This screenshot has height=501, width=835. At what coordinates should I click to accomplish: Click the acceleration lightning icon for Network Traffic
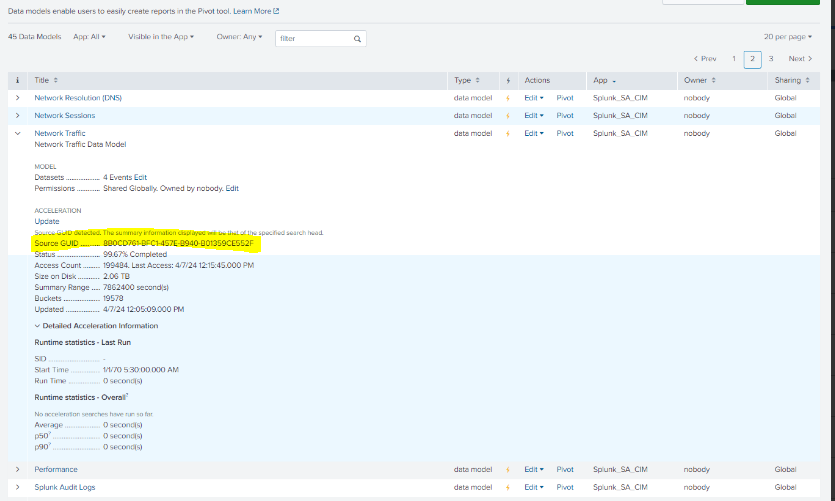[x=508, y=133]
